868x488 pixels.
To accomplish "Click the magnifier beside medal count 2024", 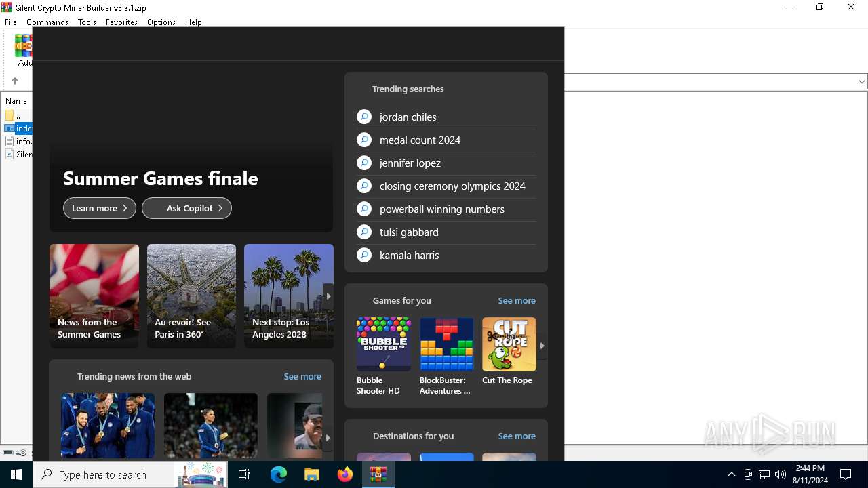I will point(364,140).
